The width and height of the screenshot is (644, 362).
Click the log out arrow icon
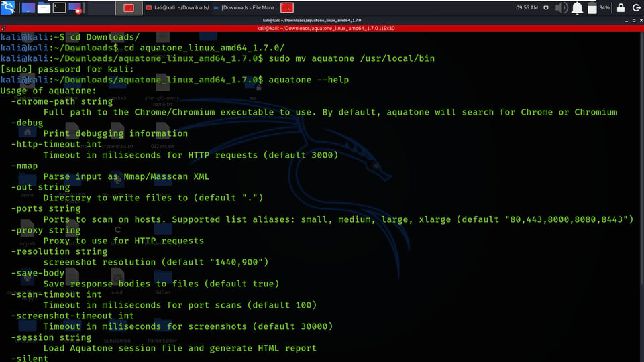(636, 8)
